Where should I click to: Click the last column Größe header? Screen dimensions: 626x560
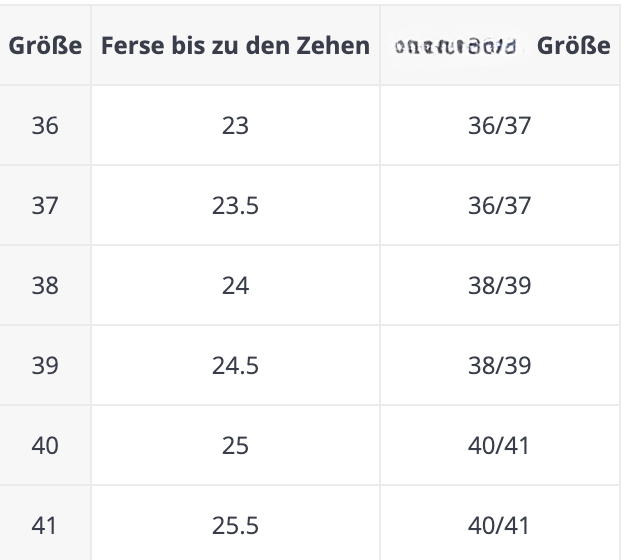[x=573, y=45]
